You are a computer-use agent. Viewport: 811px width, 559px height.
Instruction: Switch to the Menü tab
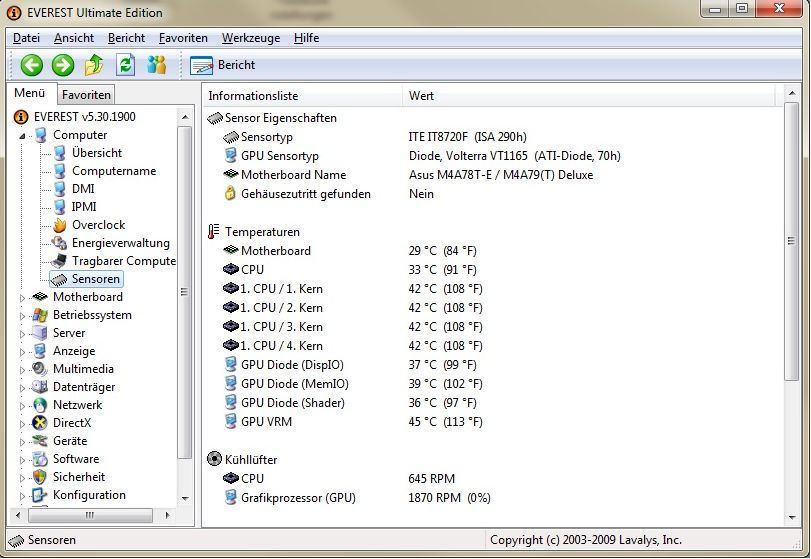click(x=29, y=93)
